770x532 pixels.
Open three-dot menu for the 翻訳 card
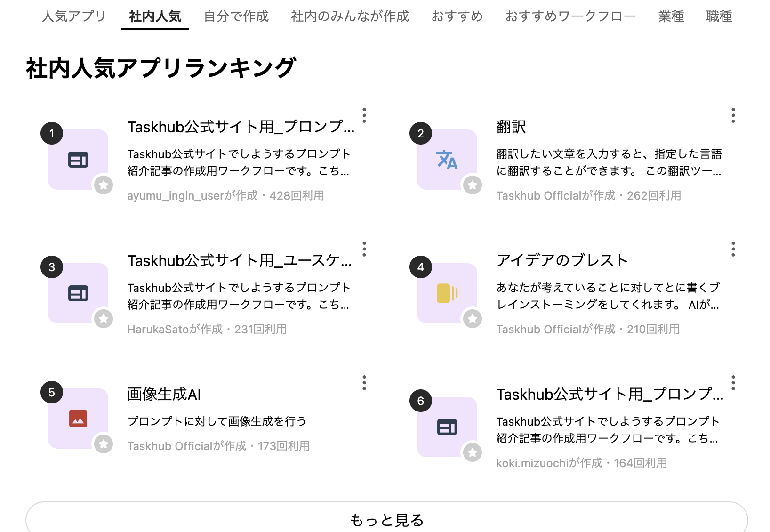tap(733, 115)
